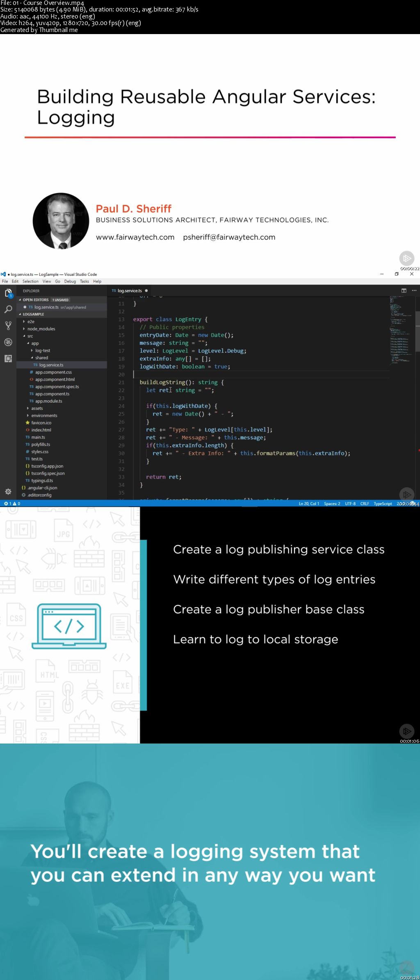Collapse the app folder
The width and height of the screenshot is (420, 980).
point(28,343)
